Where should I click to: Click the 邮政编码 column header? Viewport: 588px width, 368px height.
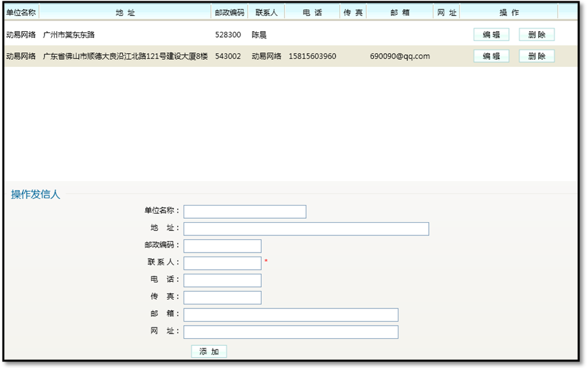[x=229, y=13]
